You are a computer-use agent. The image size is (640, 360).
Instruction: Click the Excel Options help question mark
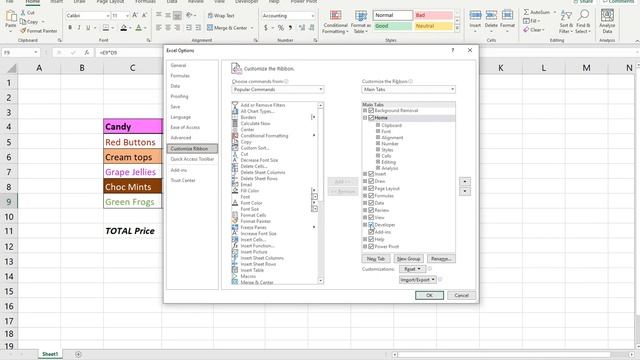[453, 50]
